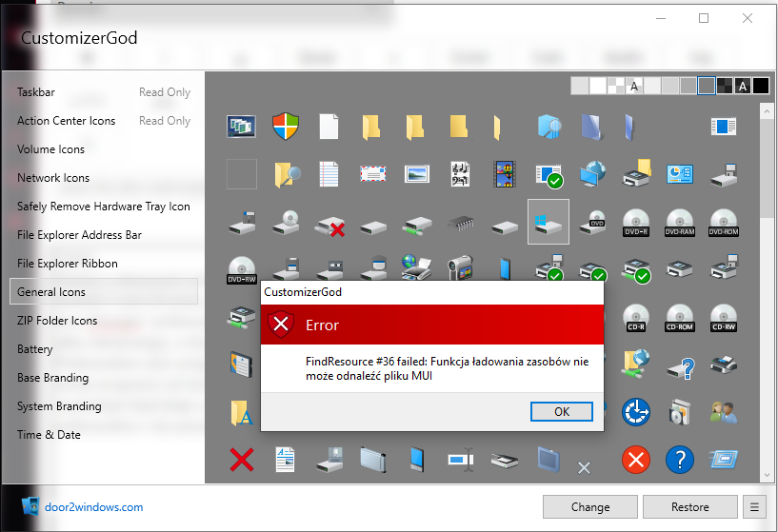Open the hamburger options menu

pos(754,506)
